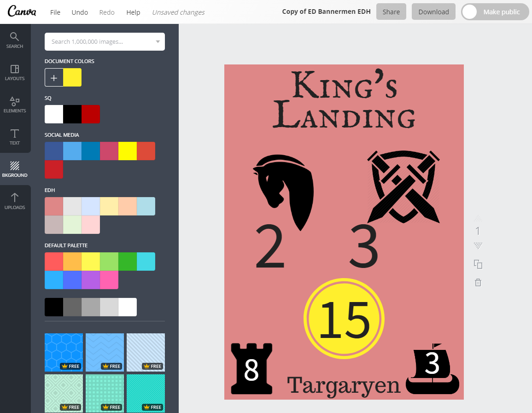Click the Search 1,000,000 images field
The image size is (532, 413).
click(105, 42)
